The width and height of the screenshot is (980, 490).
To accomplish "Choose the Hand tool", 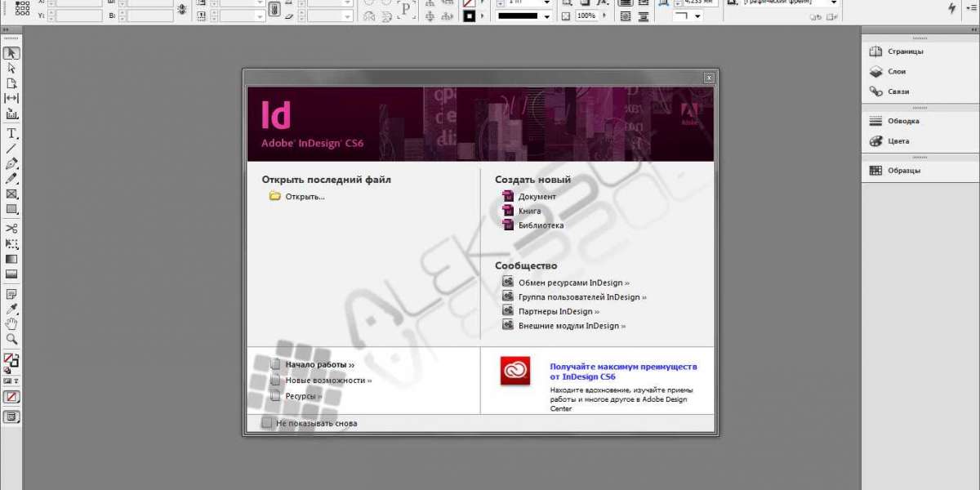I will pos(11,323).
